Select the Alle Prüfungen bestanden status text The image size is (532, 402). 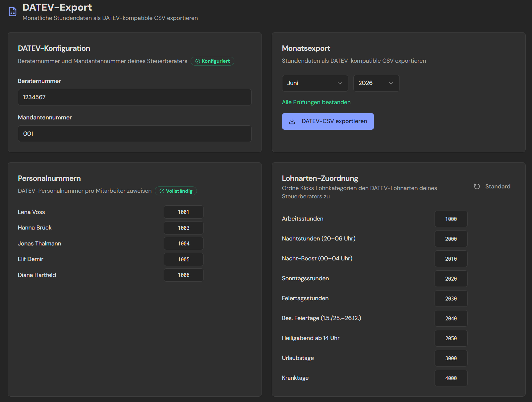(316, 102)
